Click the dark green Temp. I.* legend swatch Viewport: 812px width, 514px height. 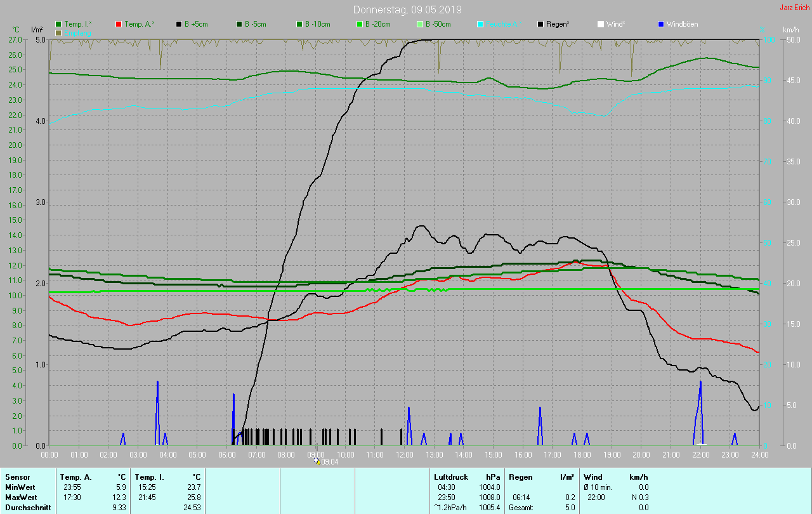pos(58,24)
